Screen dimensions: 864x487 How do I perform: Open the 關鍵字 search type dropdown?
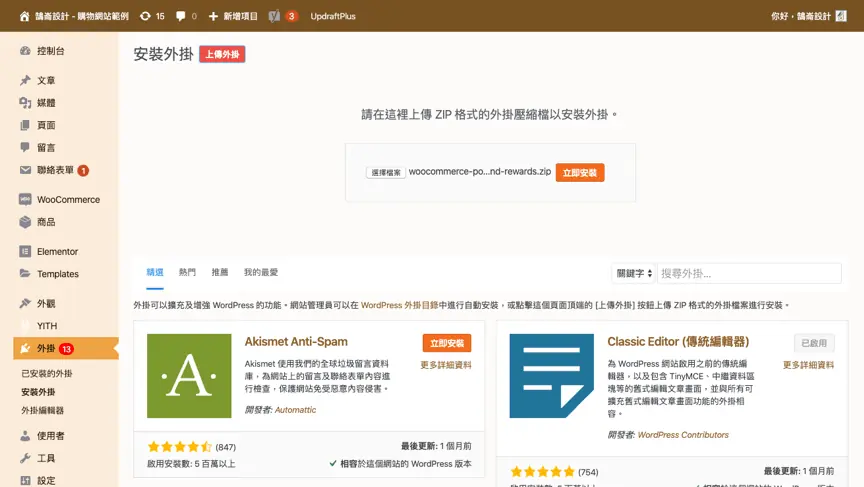click(634, 273)
